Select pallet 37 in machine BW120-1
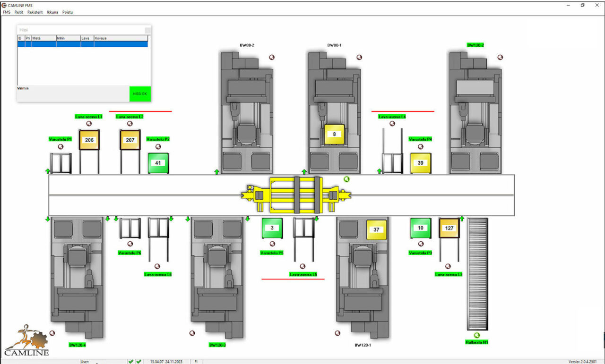The image size is (605, 364). 377,230
